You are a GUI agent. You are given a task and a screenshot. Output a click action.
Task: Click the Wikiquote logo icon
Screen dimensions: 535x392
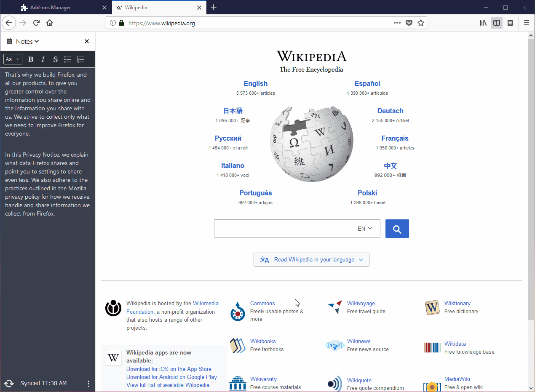tap(335, 384)
